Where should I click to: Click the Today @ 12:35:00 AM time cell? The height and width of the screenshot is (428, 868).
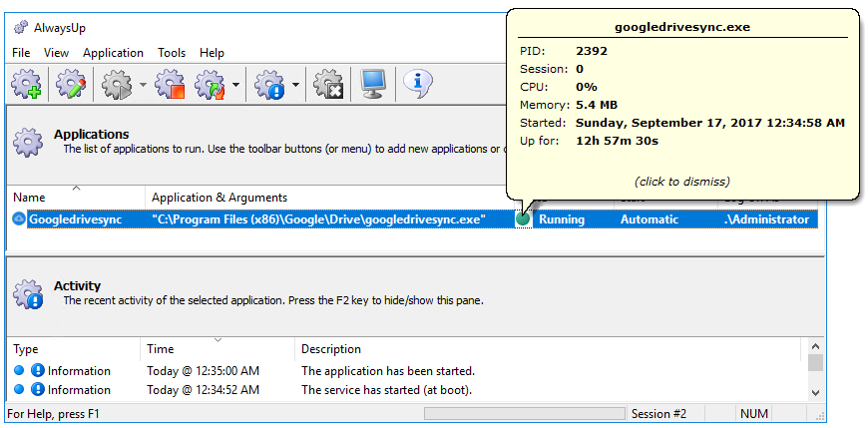pos(203,371)
